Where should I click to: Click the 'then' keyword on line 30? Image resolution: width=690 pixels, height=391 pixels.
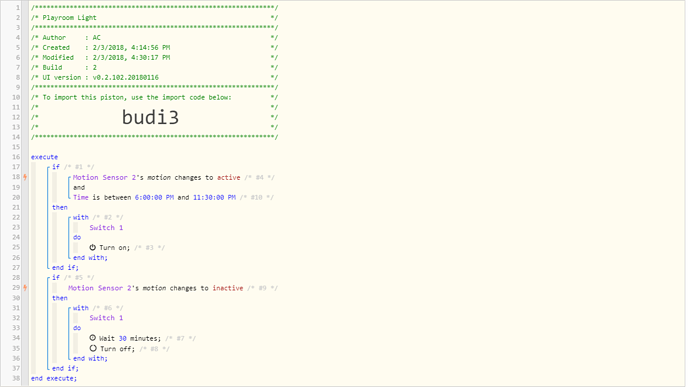coord(60,298)
